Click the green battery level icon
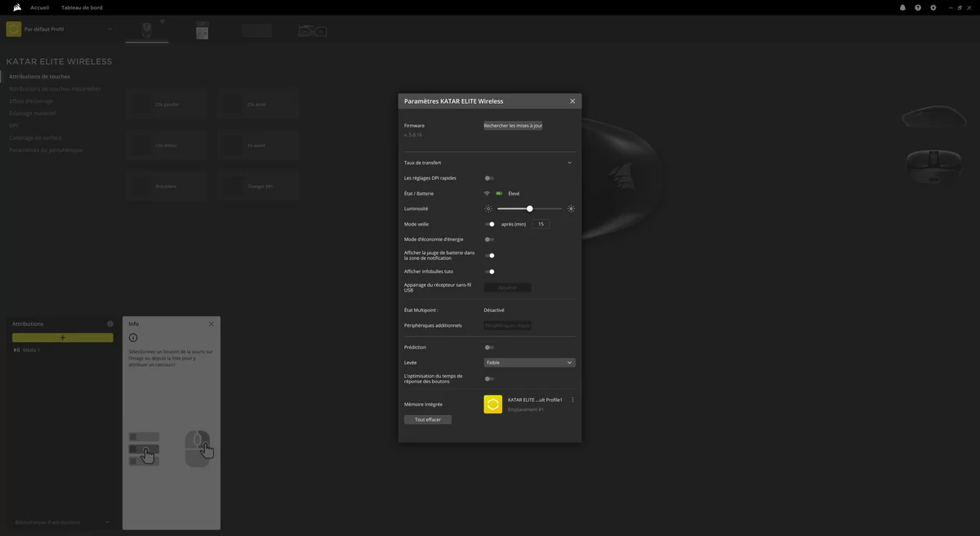980x536 pixels. tap(499, 194)
